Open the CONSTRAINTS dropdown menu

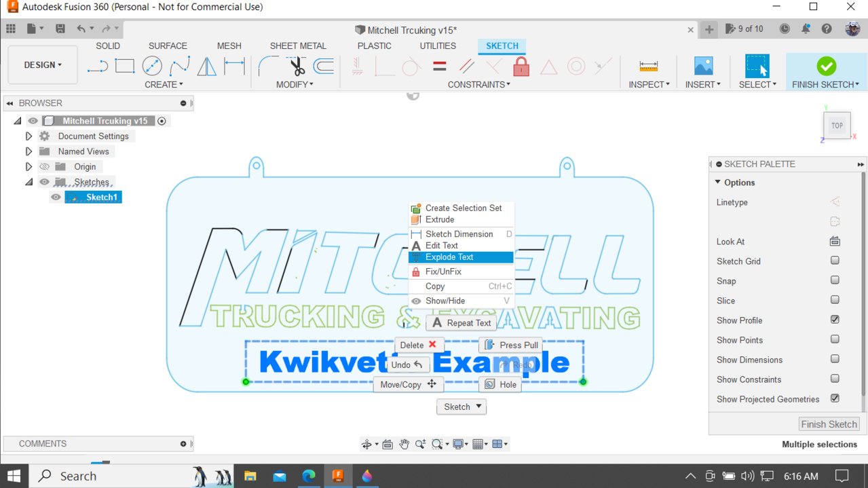pyautogui.click(x=479, y=85)
